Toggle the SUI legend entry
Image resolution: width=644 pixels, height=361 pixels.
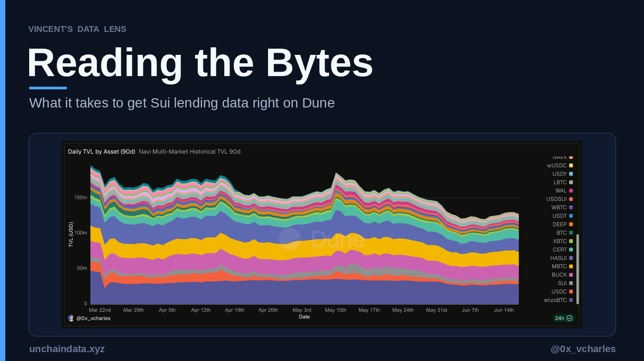pos(565,283)
